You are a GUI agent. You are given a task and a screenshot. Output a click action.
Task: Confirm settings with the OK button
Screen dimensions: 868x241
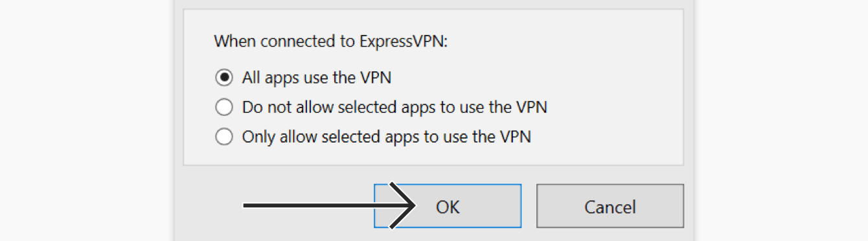point(448,206)
